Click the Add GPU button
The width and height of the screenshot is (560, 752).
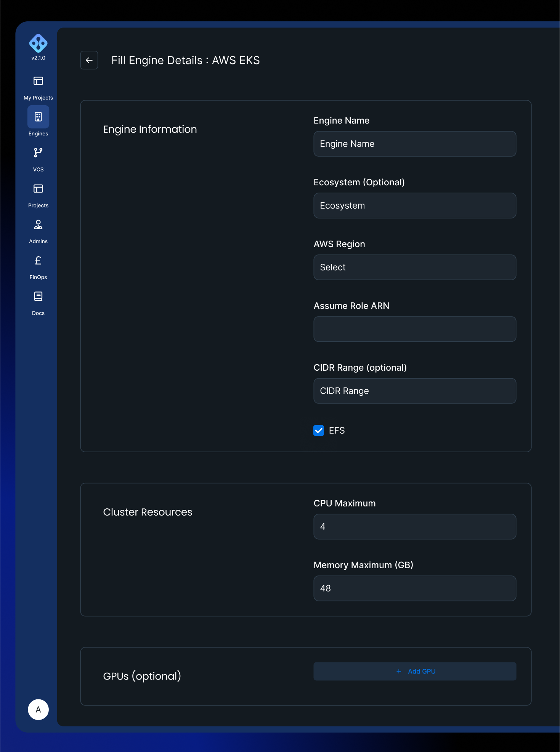point(415,672)
